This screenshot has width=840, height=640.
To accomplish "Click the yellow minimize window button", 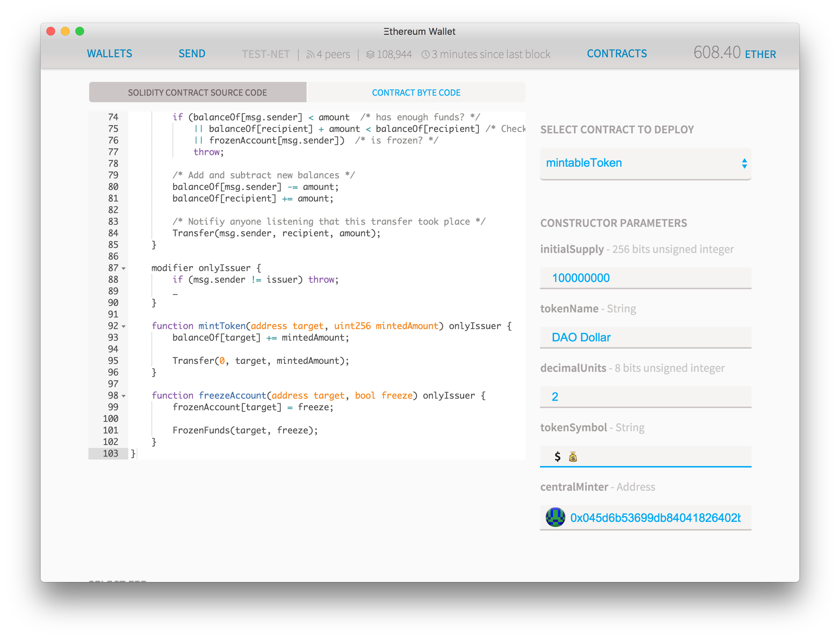I will click(65, 31).
